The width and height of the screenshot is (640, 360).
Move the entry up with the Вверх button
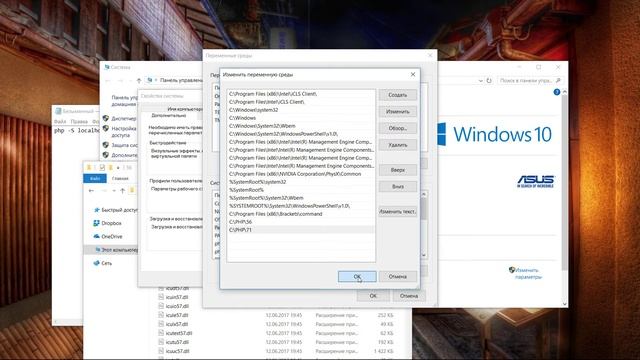click(398, 170)
